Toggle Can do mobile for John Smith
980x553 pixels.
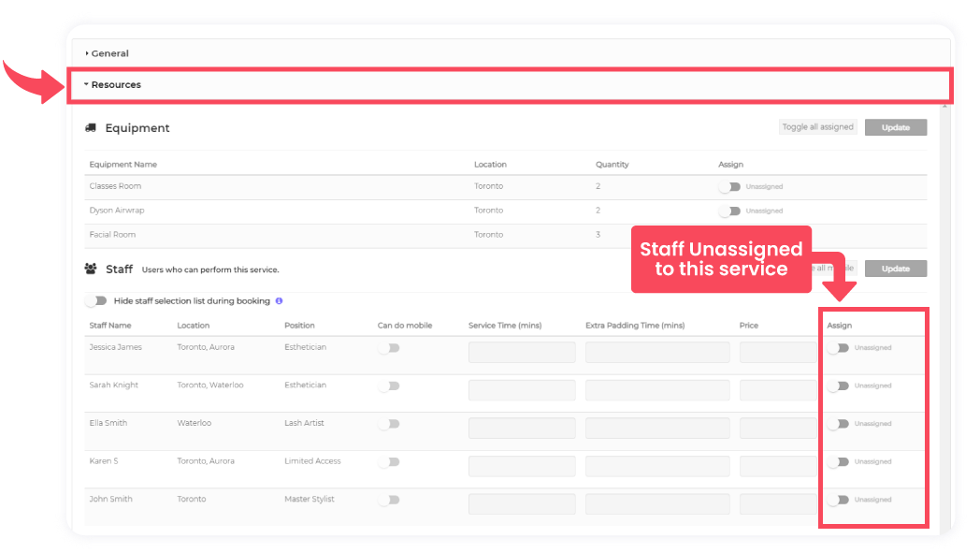click(389, 500)
